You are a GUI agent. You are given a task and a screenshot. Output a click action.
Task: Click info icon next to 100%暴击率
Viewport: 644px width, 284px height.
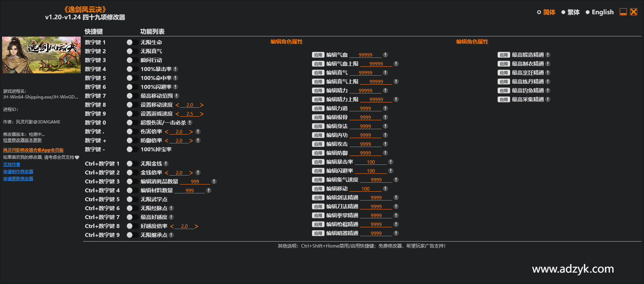click(176, 69)
